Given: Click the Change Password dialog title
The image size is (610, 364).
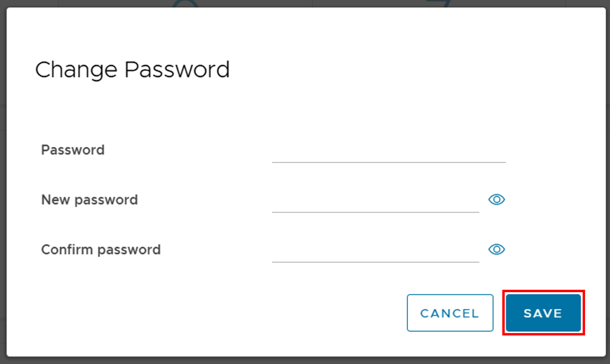Looking at the screenshot, I should [x=132, y=70].
